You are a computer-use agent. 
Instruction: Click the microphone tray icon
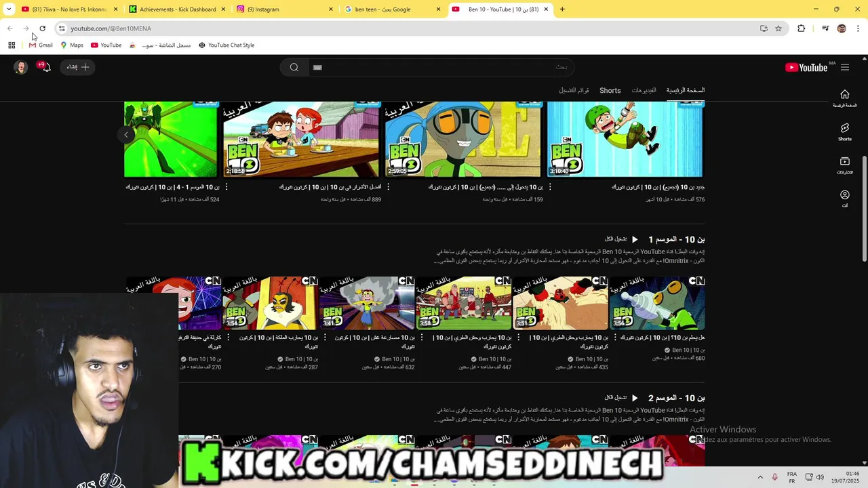(x=774, y=477)
